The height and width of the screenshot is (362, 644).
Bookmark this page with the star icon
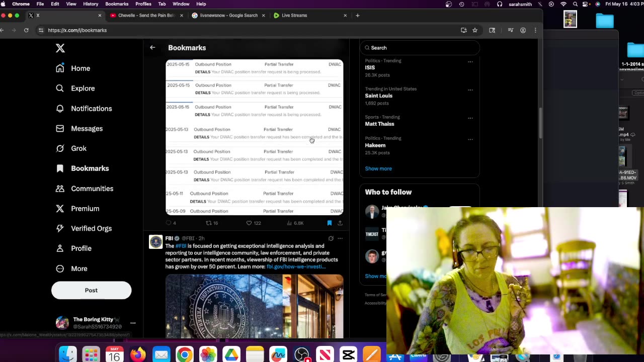(474, 30)
